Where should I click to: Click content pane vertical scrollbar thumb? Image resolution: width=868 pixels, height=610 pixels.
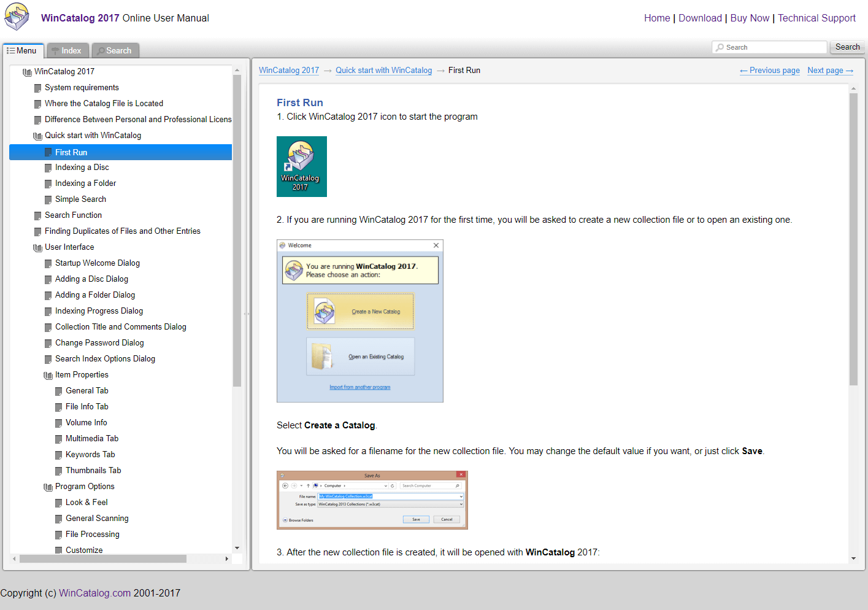(x=853, y=239)
